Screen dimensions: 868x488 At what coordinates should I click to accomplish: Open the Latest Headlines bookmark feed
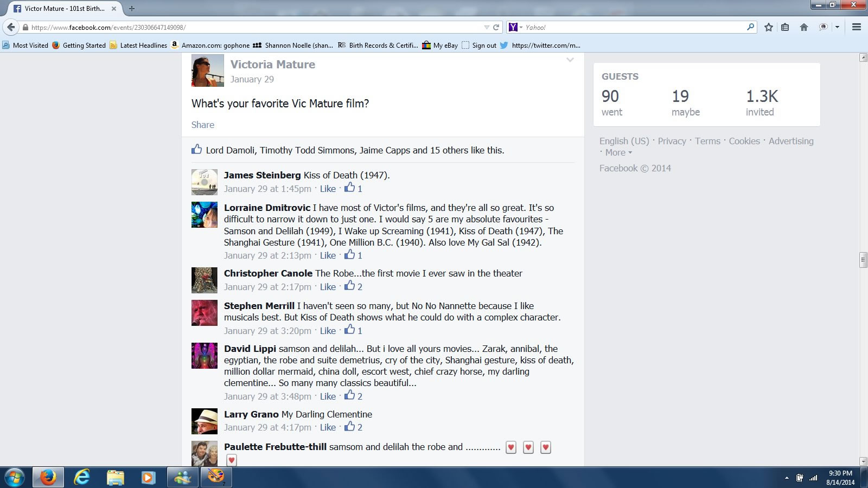tap(138, 45)
